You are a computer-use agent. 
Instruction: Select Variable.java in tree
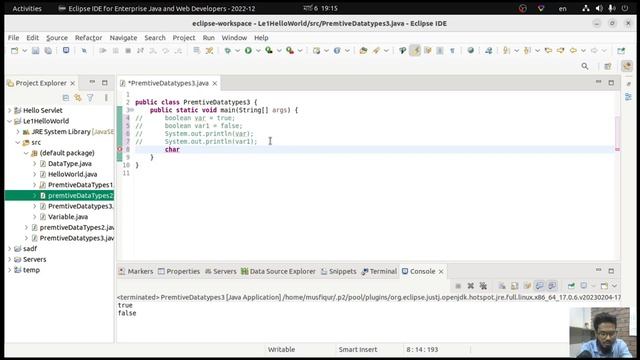coord(68,217)
